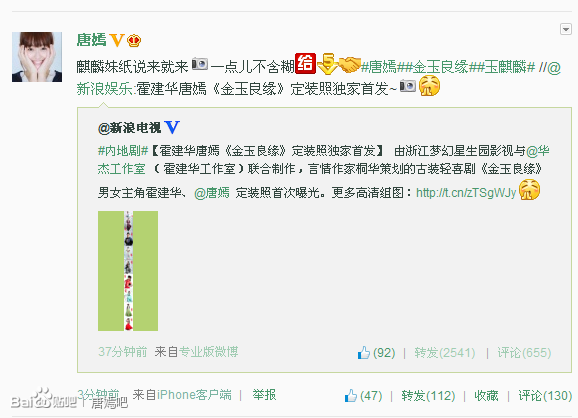Follow the http://t.cn/zTSgWJy short link
Image resolution: width=578 pixels, height=418 pixels.
pos(466,192)
